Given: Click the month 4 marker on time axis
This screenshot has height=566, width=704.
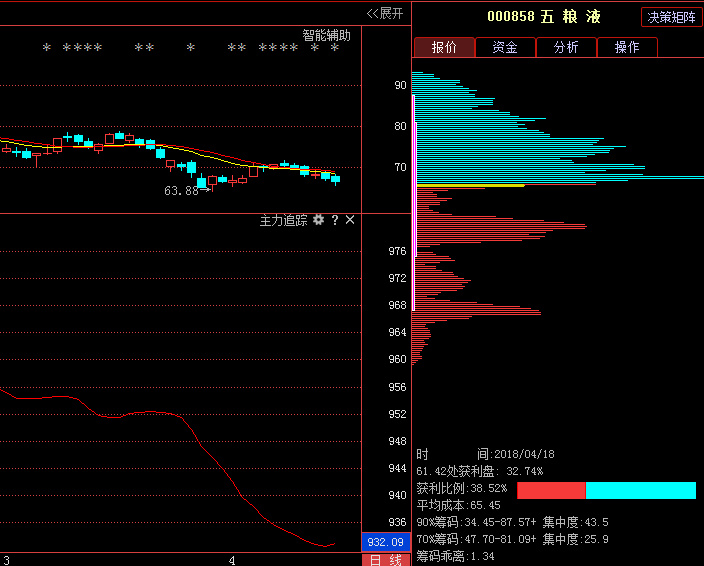Looking at the screenshot, I should pyautogui.click(x=232, y=561).
